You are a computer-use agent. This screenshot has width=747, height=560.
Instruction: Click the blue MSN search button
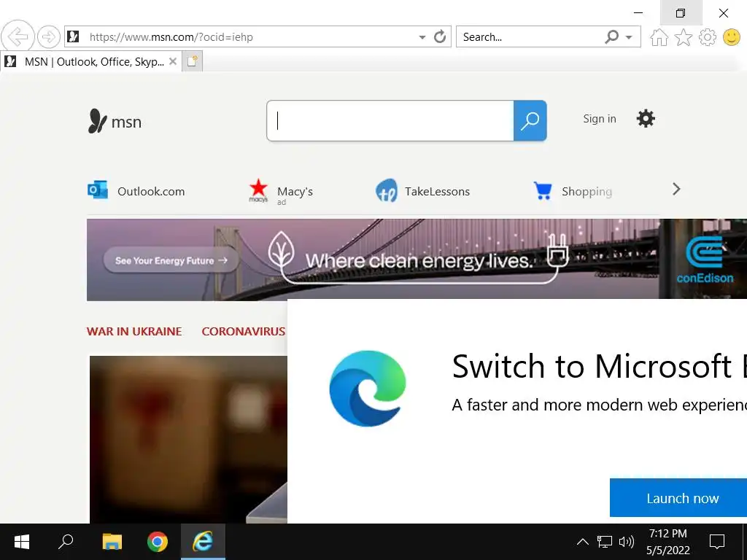point(530,120)
